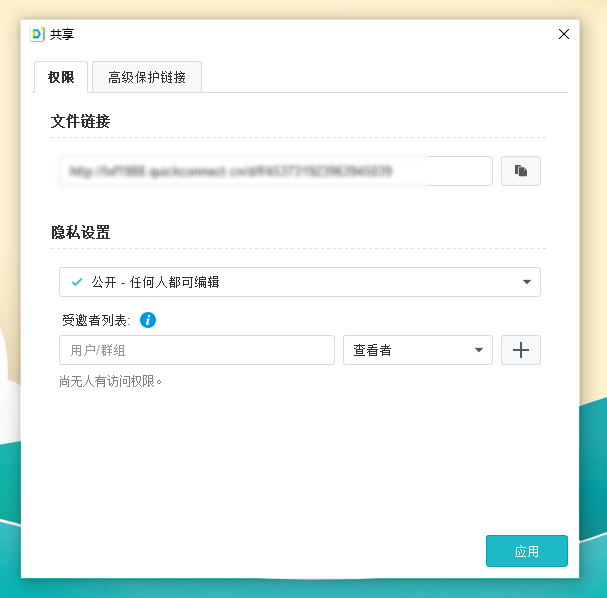Click the 受邀者列表: label
Viewport: 607px width, 598px height.
tap(96, 320)
